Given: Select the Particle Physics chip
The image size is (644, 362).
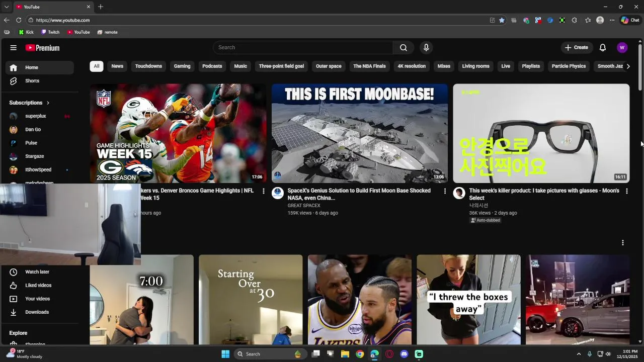Looking at the screenshot, I should pyautogui.click(x=569, y=66).
